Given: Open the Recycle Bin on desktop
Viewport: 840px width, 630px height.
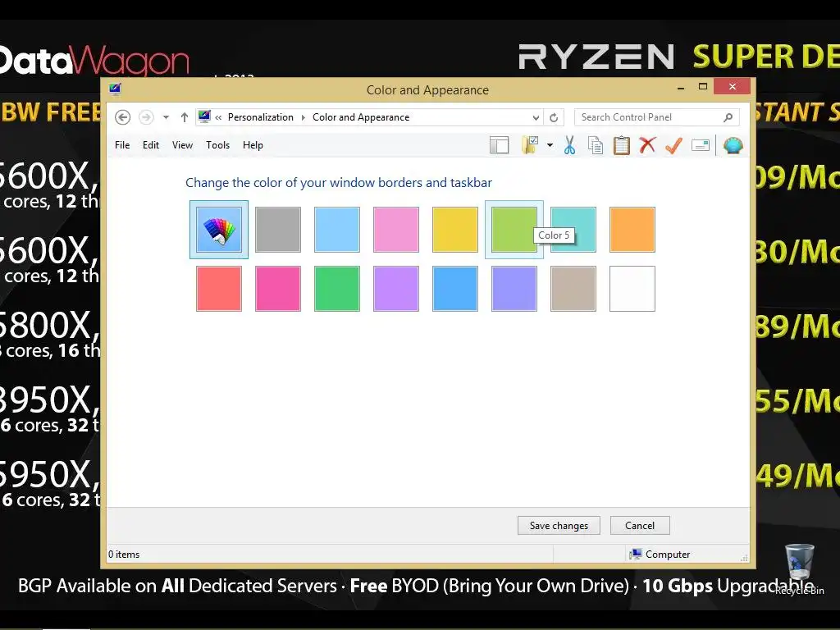Looking at the screenshot, I should [x=799, y=569].
